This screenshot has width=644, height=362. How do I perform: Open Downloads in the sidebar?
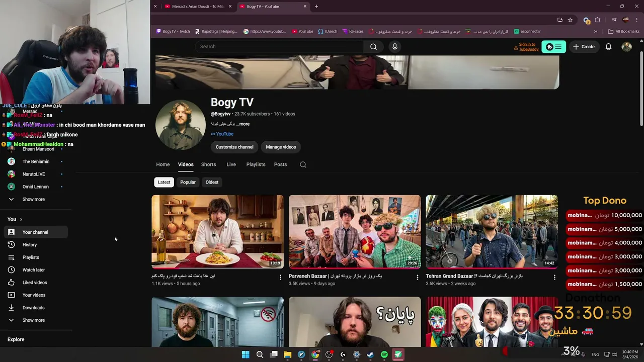36,308
